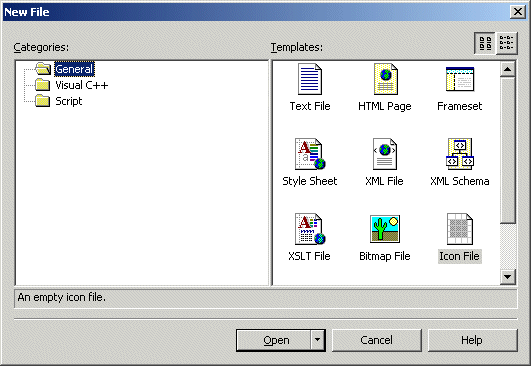Screen dimensions: 531x366
Task: Click the "XML Schema" label
Action: [x=460, y=181]
